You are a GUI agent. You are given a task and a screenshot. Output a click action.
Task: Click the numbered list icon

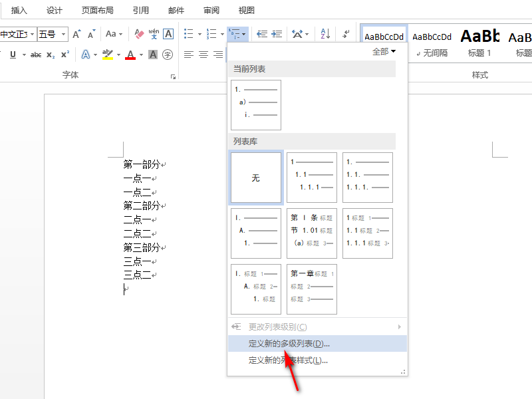tap(211, 34)
